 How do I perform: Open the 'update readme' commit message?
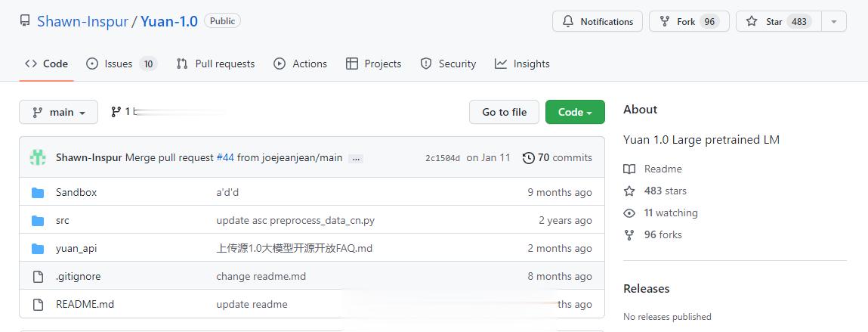(x=252, y=304)
